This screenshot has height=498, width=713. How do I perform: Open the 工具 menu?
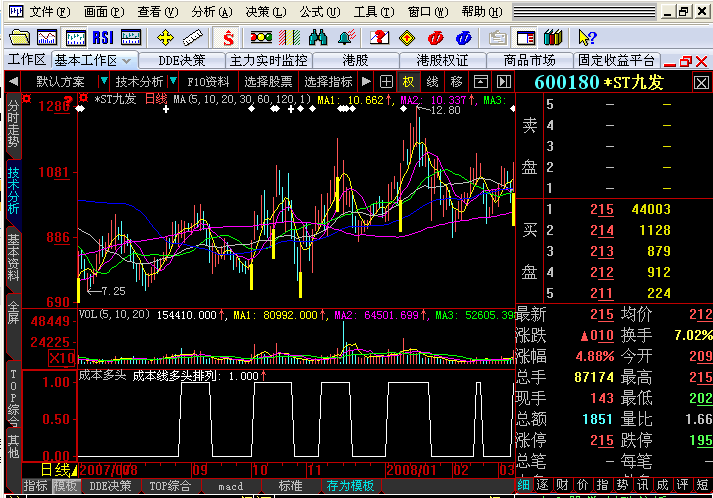374,12
